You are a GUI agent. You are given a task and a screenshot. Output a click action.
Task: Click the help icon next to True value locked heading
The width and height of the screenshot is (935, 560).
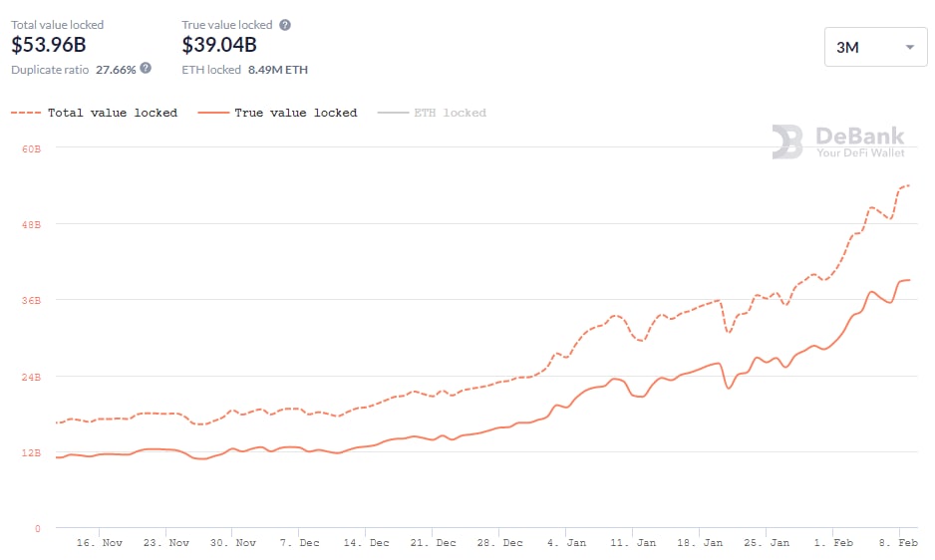[x=285, y=25]
